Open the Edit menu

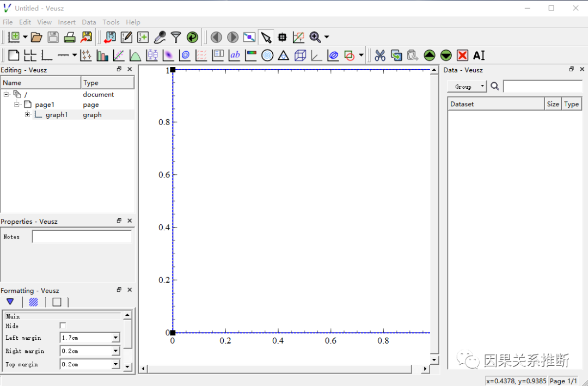(x=25, y=22)
